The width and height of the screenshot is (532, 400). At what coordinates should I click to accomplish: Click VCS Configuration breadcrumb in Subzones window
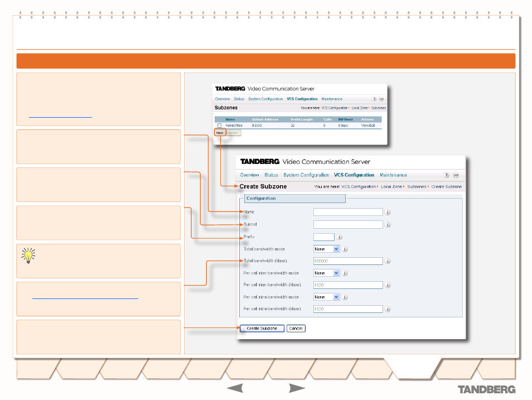coord(334,108)
